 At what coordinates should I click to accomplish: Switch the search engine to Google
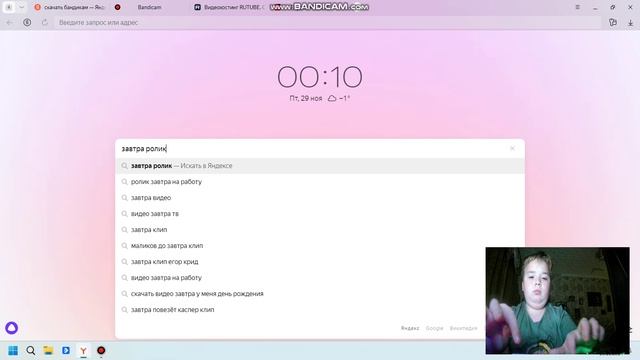pyautogui.click(x=434, y=328)
